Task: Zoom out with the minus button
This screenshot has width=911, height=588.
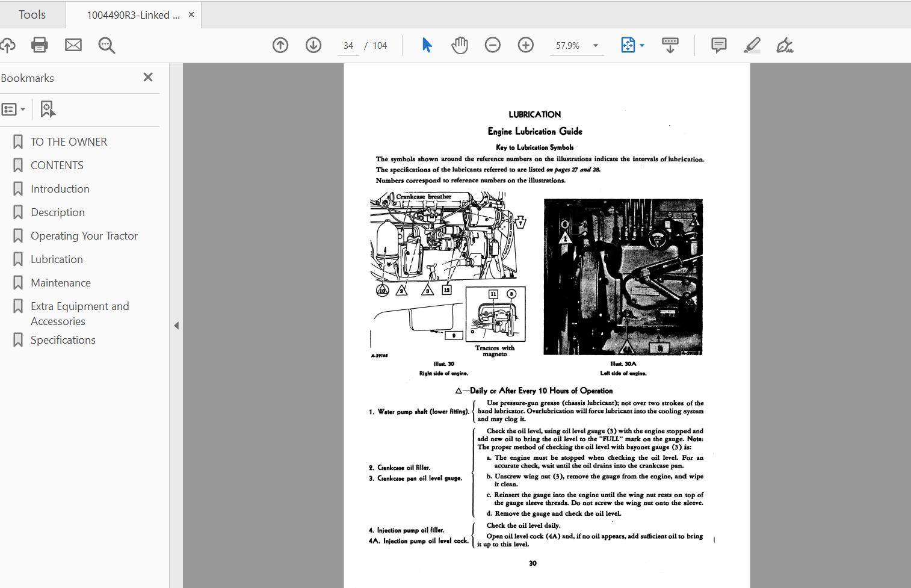Action: tap(493, 45)
